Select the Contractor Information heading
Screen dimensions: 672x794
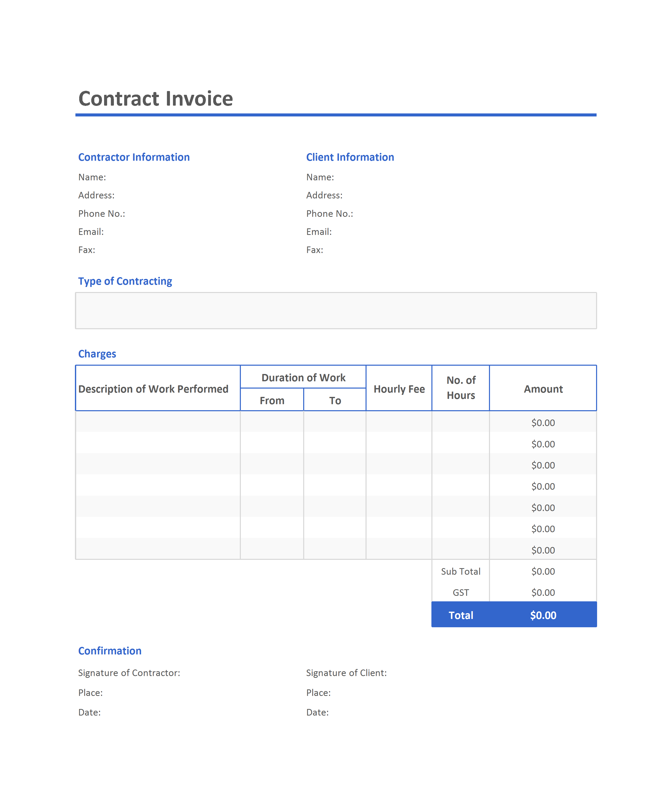pos(134,157)
